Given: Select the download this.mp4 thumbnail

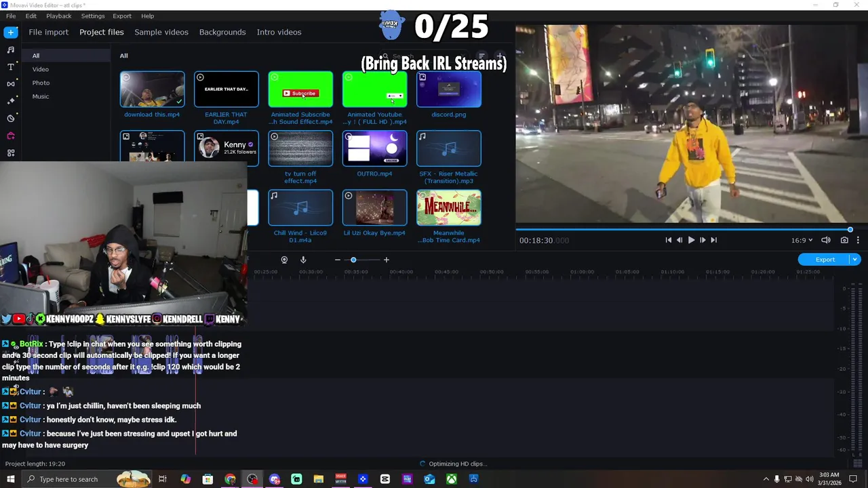Looking at the screenshot, I should (x=152, y=89).
